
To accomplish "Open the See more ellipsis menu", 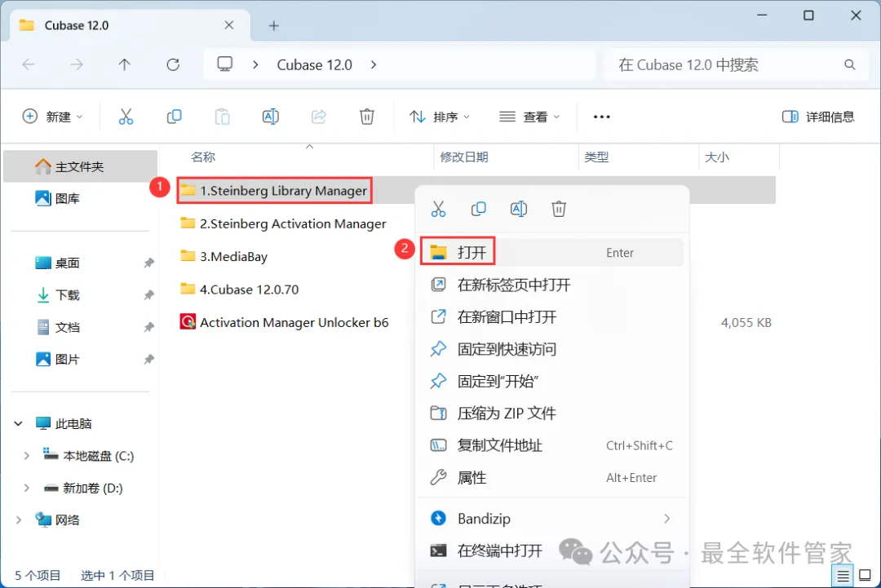I will [x=601, y=117].
